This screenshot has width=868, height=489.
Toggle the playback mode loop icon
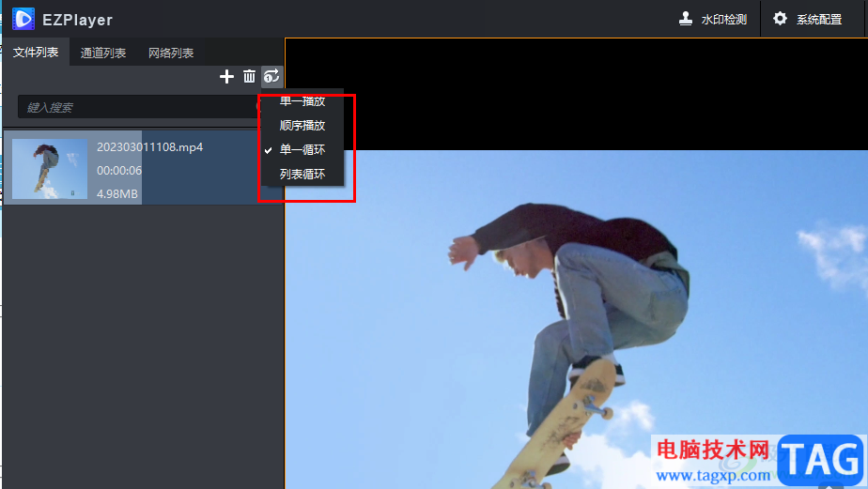(x=271, y=76)
